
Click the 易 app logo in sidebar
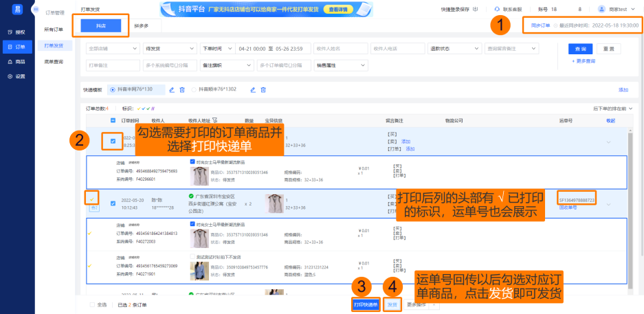17,9
